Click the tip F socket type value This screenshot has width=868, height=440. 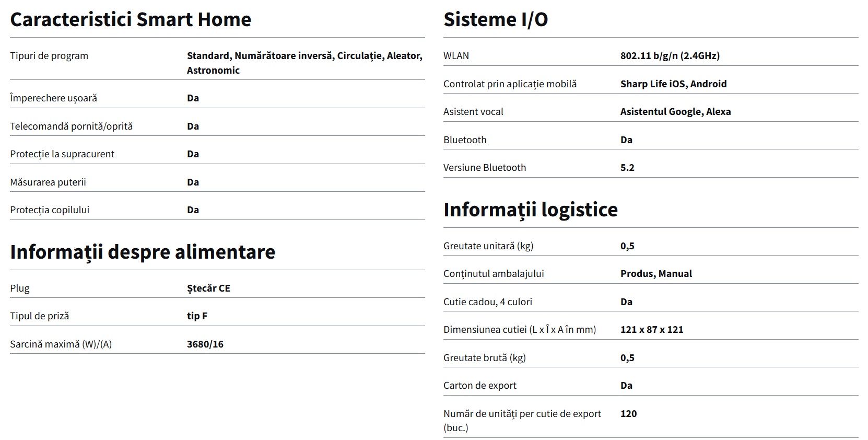tap(197, 316)
